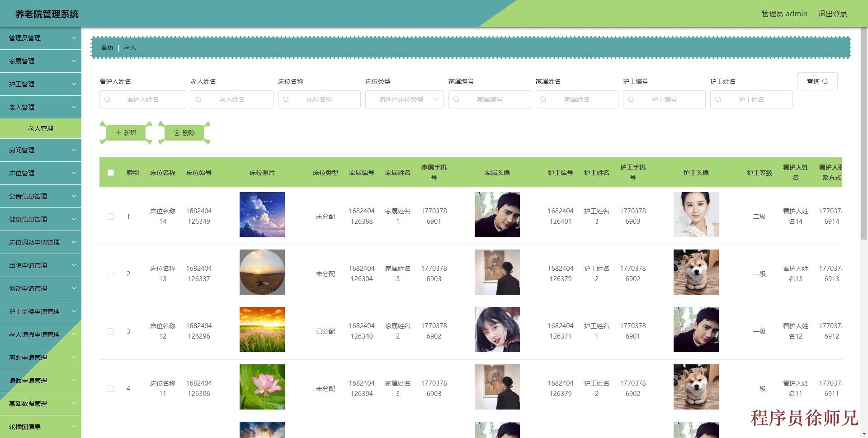The image size is (868, 438).
Task: Click the lotus flower bed photo in row 4
Action: 262,386
